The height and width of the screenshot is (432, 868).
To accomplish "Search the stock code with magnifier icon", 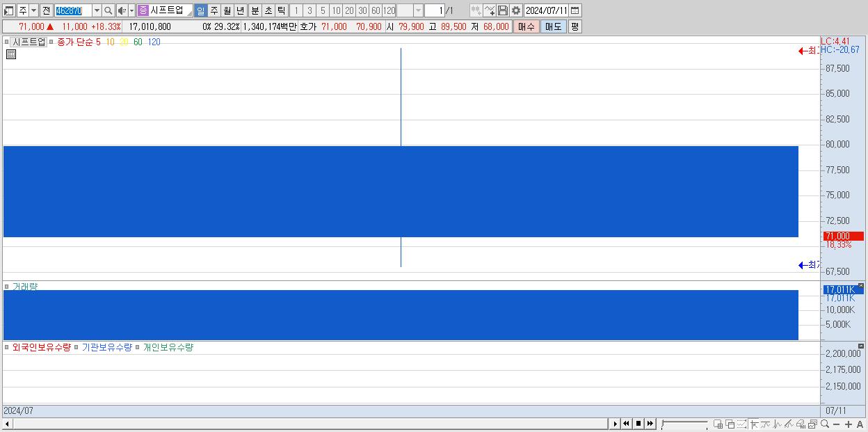I will (108, 10).
